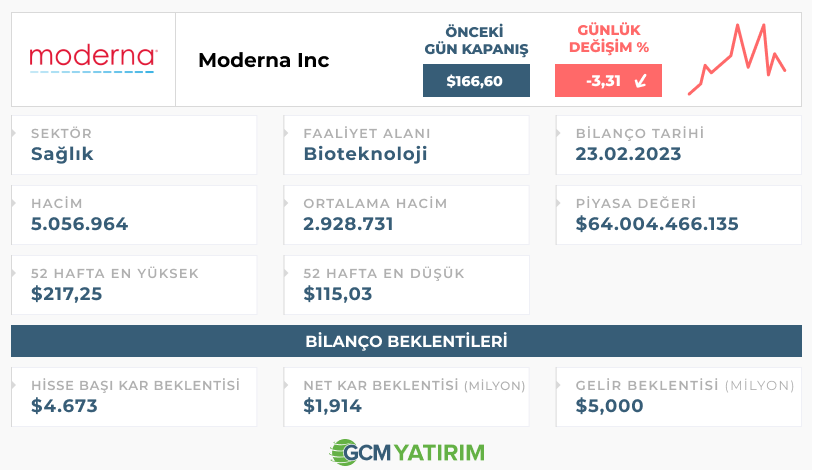Click the arrow marker beside BİLANÇO TARİHİ
The height and width of the screenshot is (470, 815).
559,133
